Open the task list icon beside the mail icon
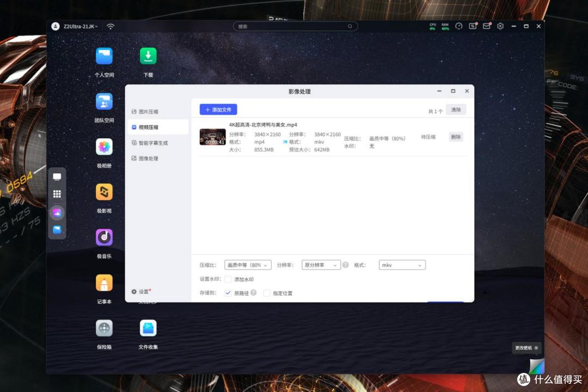This screenshot has height=392, width=588. 473,26
